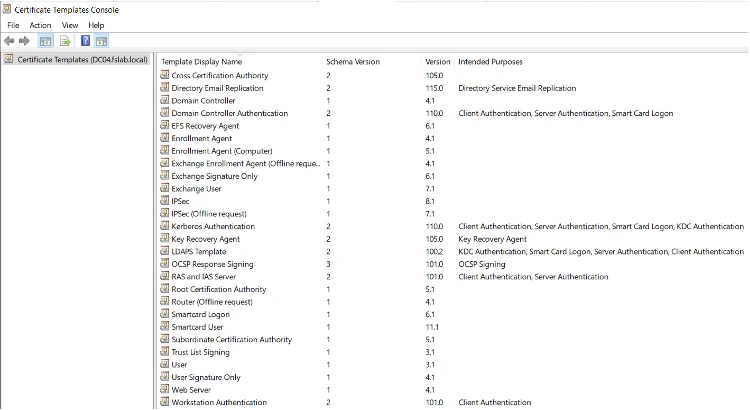This screenshot has height=410, width=750.
Task: Click the RAS and IAS Server template icon
Action: pyautogui.click(x=165, y=277)
